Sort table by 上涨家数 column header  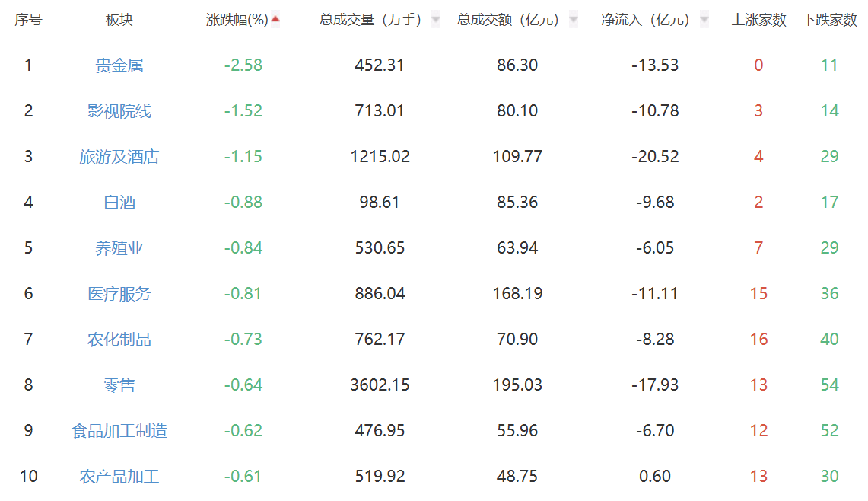[x=758, y=21]
